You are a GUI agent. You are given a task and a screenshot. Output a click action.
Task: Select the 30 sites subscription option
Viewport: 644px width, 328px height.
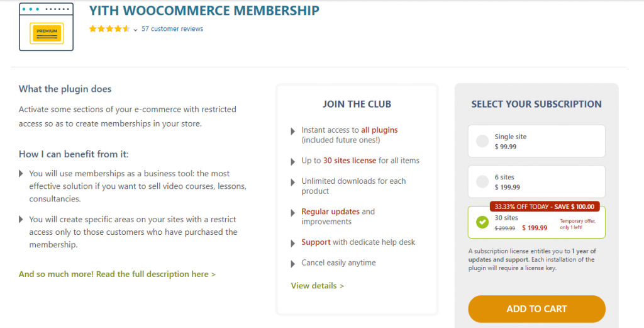pyautogui.click(x=536, y=222)
